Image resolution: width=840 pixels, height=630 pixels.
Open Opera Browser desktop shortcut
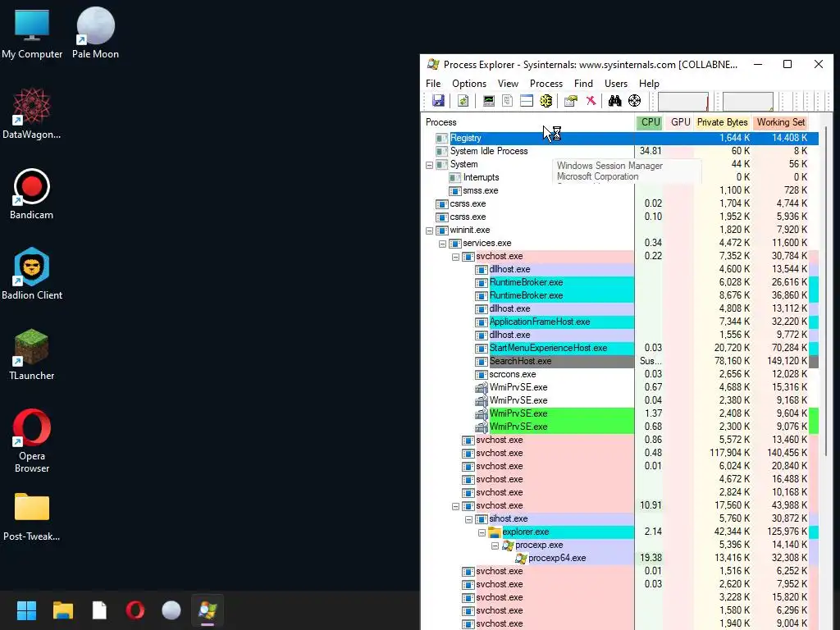coord(32,441)
